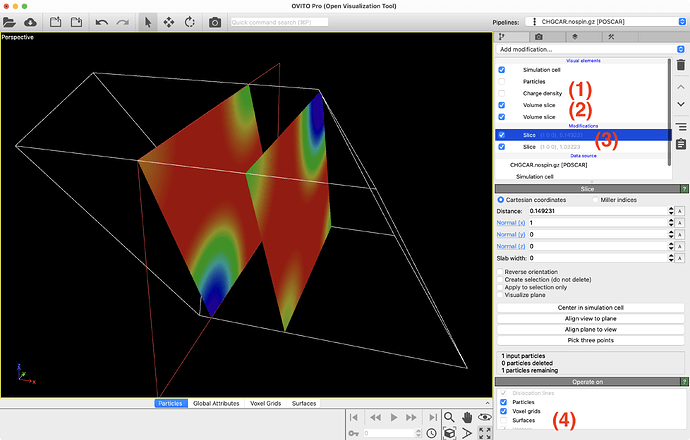Open the Pipelines selector dropdown

(606, 22)
